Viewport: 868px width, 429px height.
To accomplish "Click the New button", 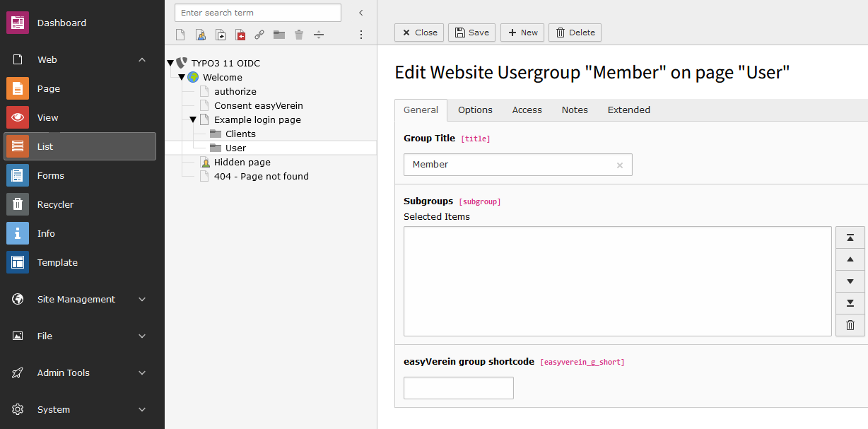I will (x=522, y=33).
